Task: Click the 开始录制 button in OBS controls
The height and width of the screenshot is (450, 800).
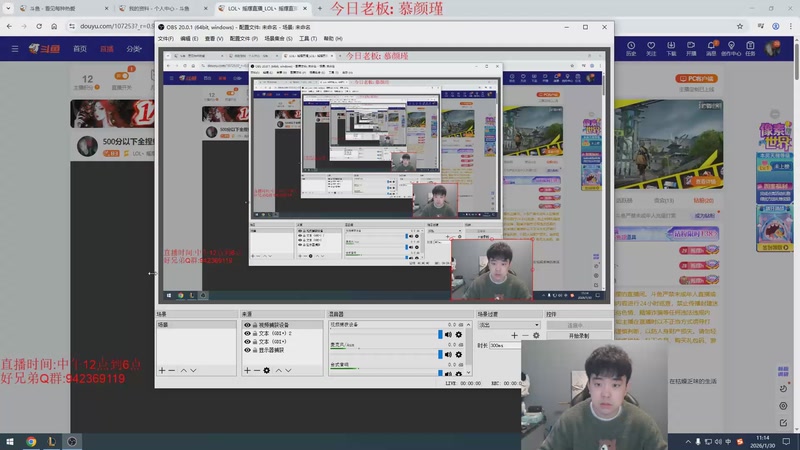Action: [579, 336]
